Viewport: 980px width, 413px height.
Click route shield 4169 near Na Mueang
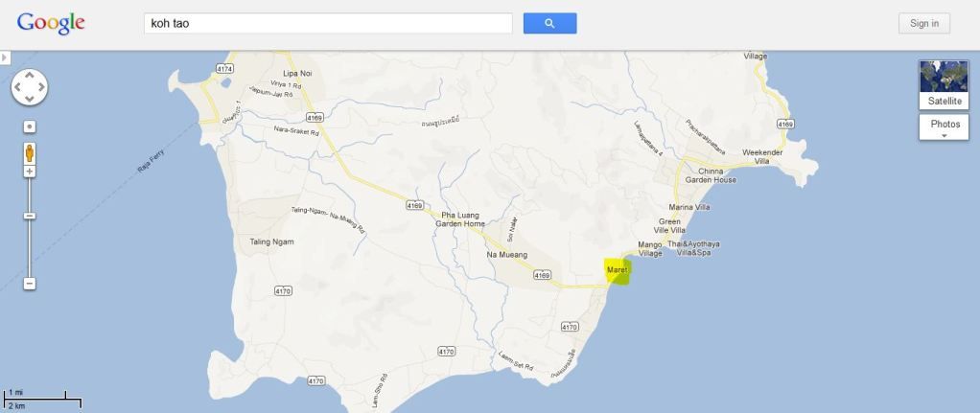[x=543, y=275]
